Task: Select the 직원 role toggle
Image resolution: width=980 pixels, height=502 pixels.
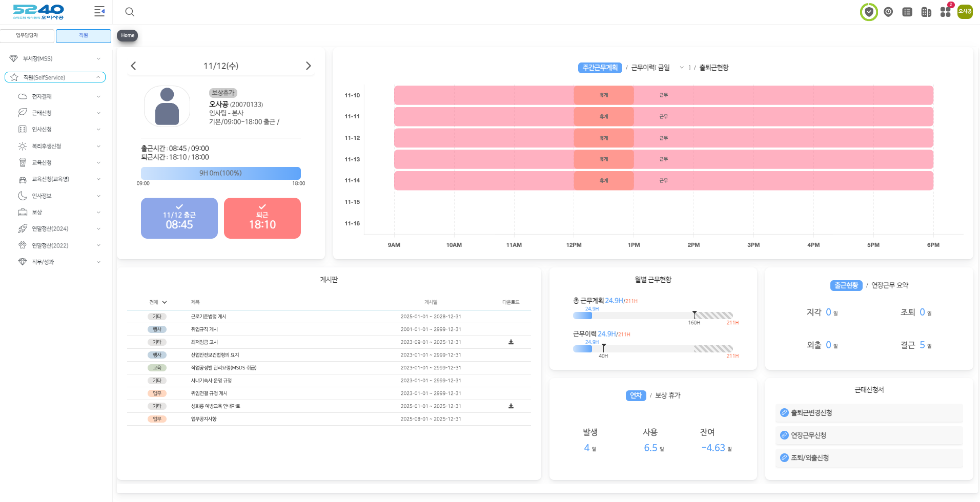Action: [x=84, y=36]
